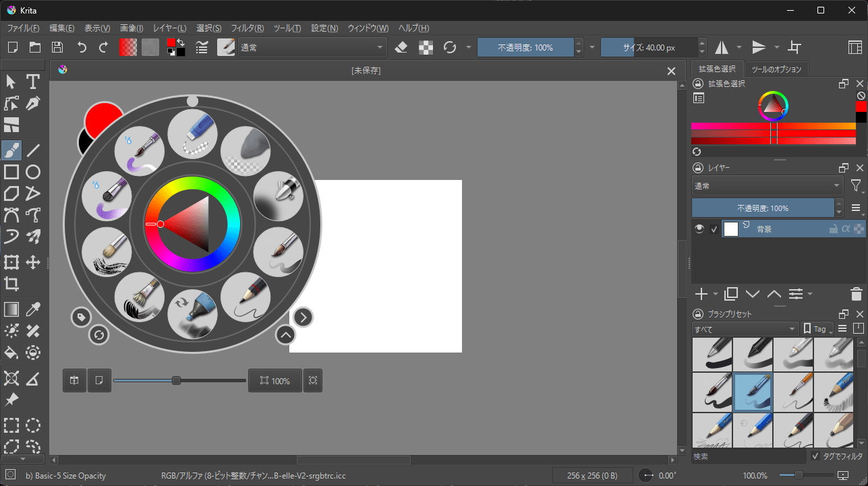Open the 通常 blending mode dropdown
The height and width of the screenshot is (486, 868).
[312, 47]
